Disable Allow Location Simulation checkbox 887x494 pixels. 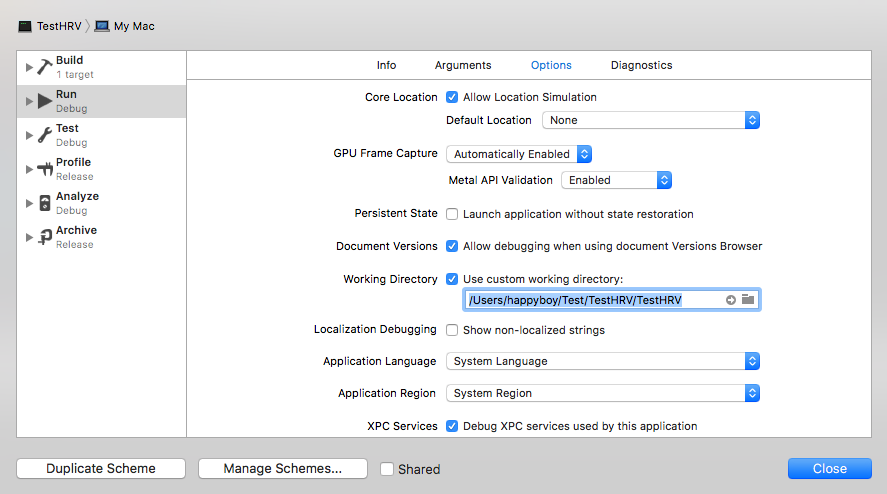pos(452,97)
